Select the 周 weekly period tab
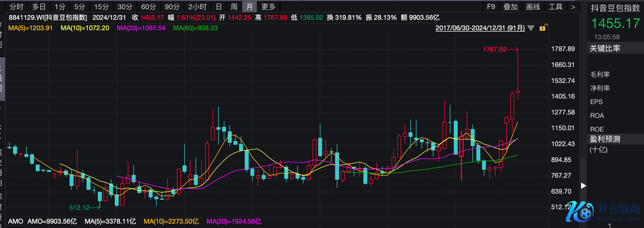The image size is (644, 228). [234, 7]
